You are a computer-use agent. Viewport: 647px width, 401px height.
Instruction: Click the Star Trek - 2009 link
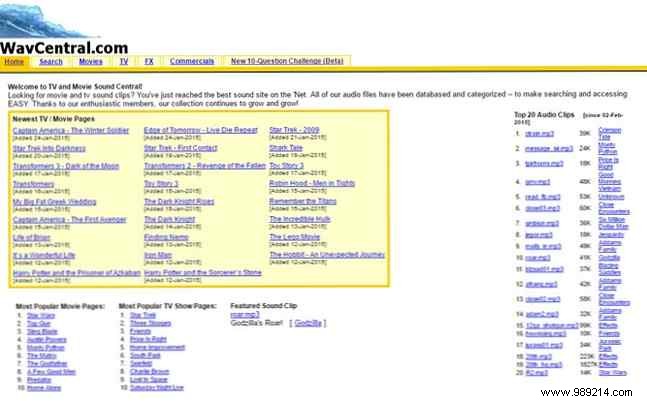294,130
